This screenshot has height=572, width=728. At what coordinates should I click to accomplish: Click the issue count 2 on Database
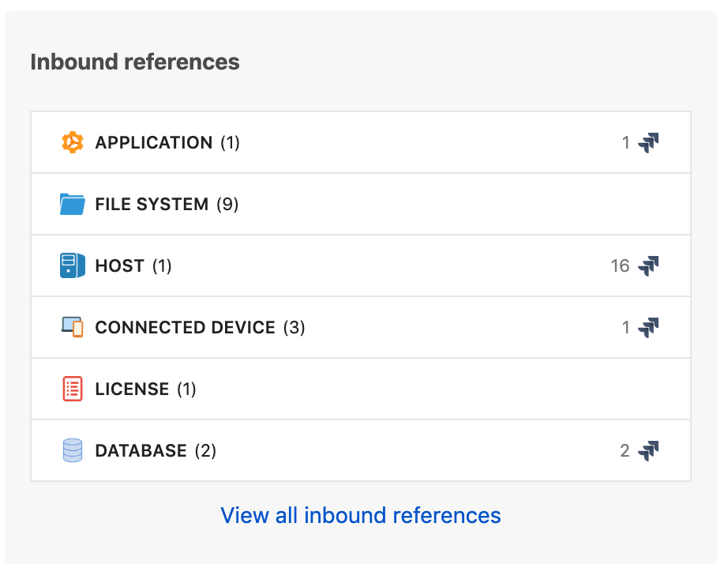(625, 450)
